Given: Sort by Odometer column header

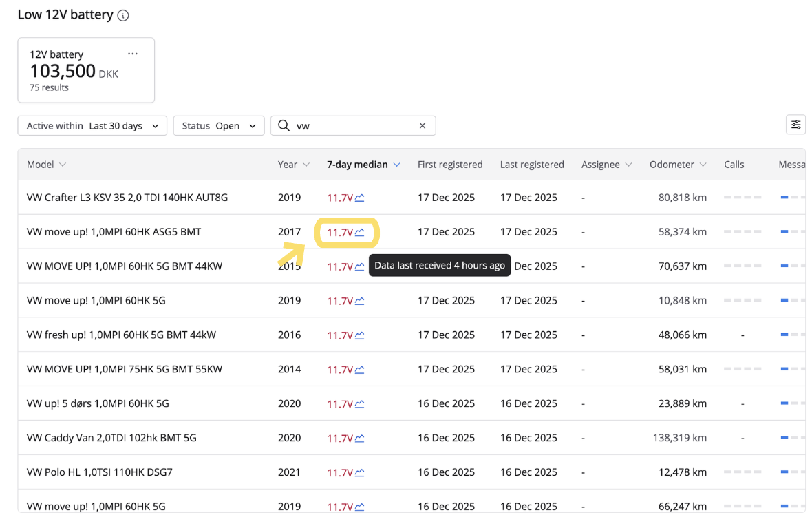Looking at the screenshot, I should pyautogui.click(x=677, y=165).
